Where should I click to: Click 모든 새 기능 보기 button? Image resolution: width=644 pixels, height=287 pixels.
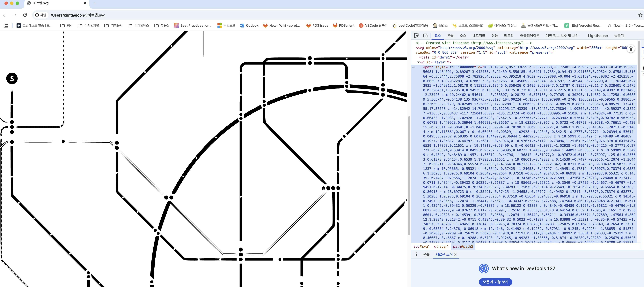pos(495,282)
